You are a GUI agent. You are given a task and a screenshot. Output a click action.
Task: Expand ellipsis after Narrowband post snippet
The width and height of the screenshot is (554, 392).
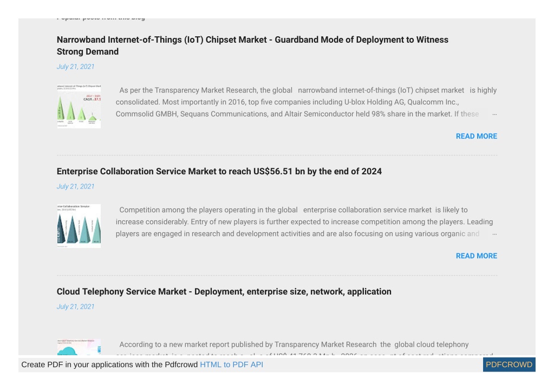coord(494,114)
